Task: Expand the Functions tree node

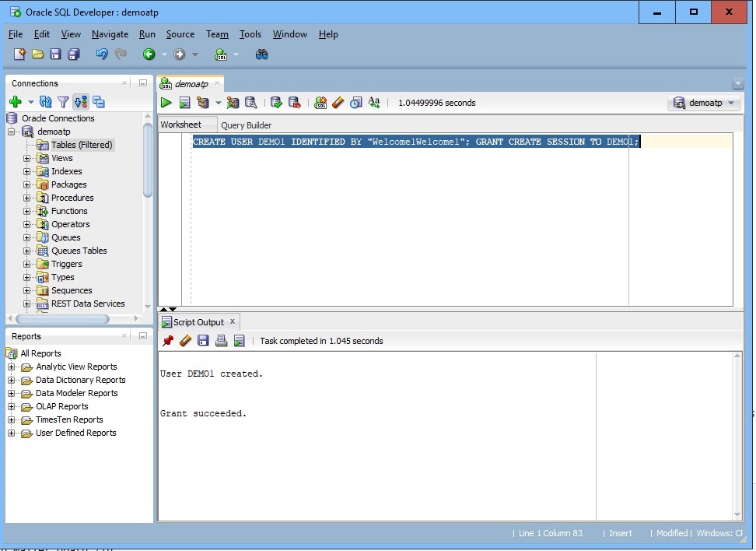Action: (x=27, y=212)
